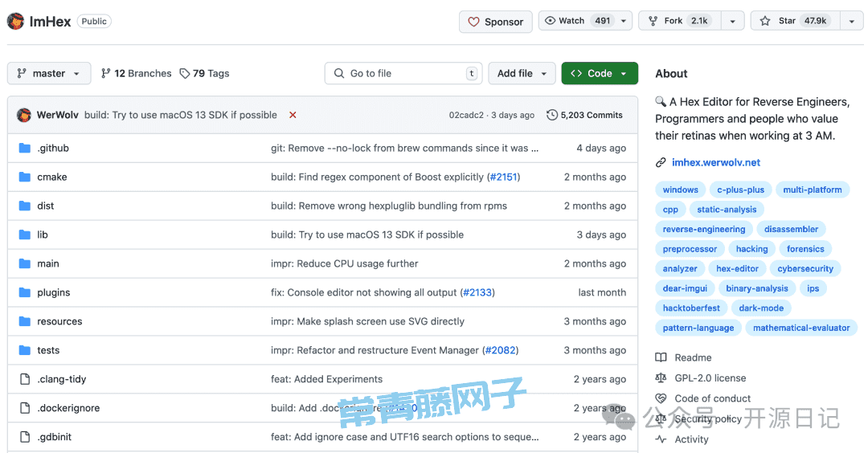Select the reverse-engineering topic tag
This screenshot has width=868, height=453.
[703, 229]
